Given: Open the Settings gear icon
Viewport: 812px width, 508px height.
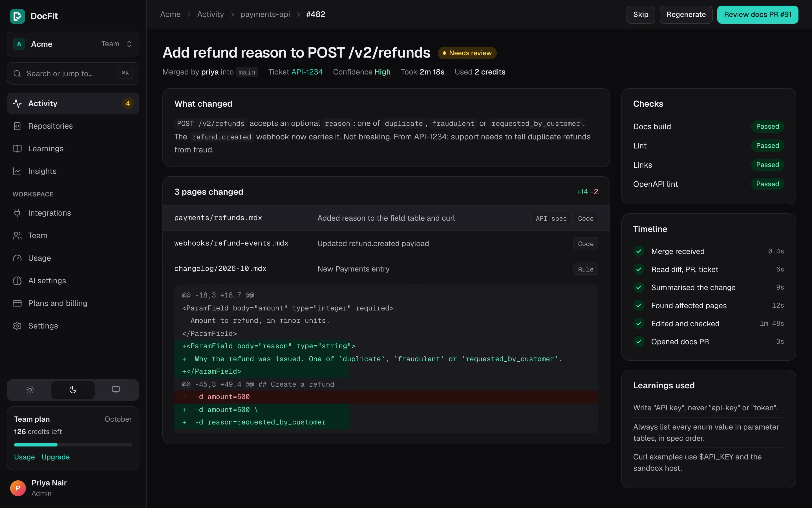Looking at the screenshot, I should (17, 326).
